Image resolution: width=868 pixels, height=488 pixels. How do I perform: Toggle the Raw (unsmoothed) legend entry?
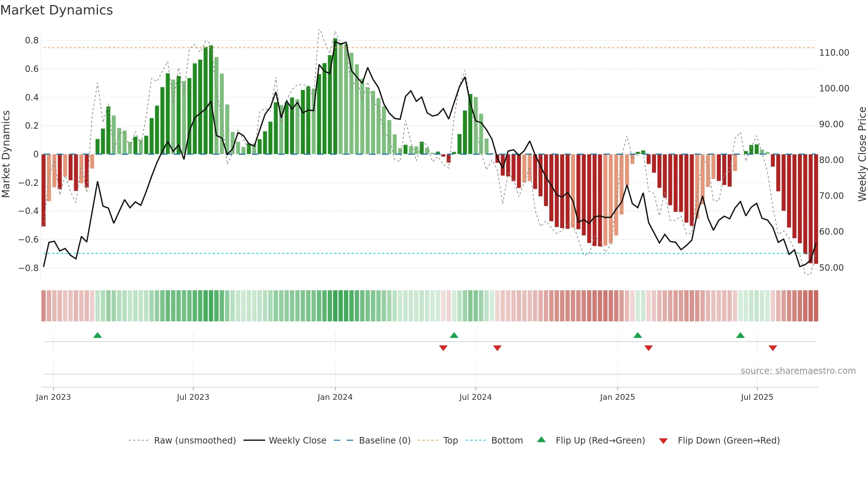tap(182, 440)
